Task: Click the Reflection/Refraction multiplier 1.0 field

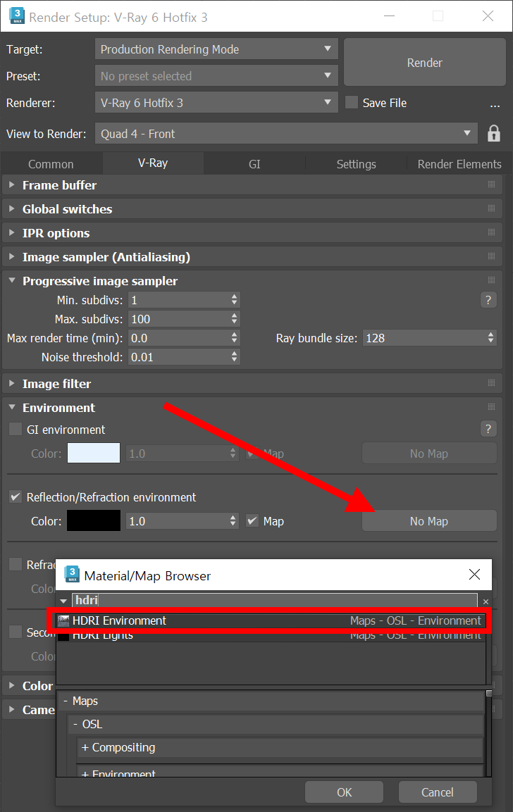Action: pyautogui.click(x=177, y=520)
